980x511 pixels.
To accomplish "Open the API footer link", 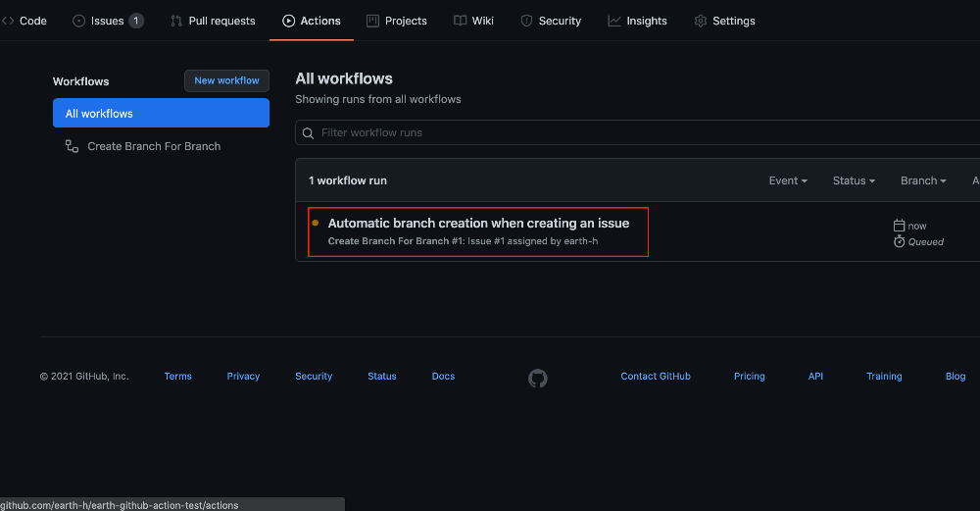I will click(815, 376).
